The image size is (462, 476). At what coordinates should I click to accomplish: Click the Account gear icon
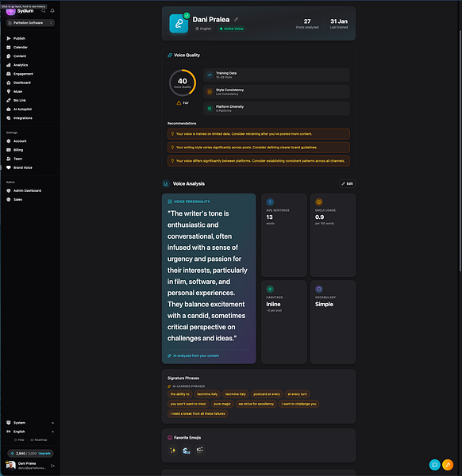[x=9, y=141]
